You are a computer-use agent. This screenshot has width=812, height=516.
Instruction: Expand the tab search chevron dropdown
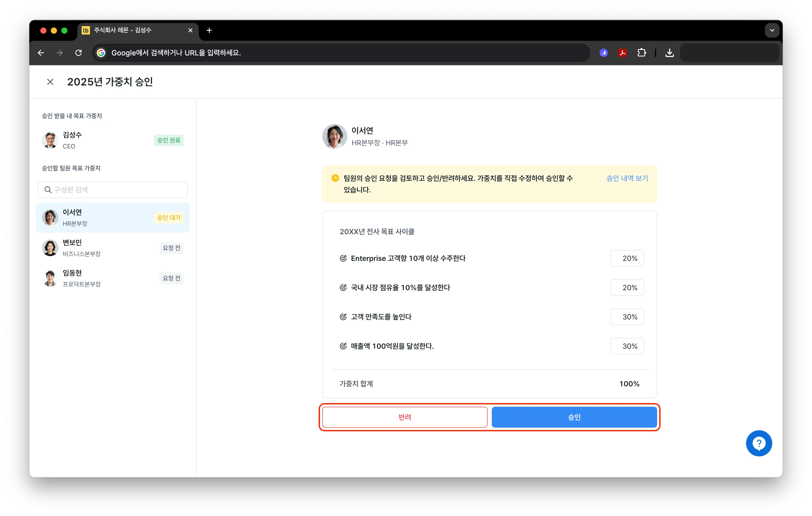click(x=772, y=30)
